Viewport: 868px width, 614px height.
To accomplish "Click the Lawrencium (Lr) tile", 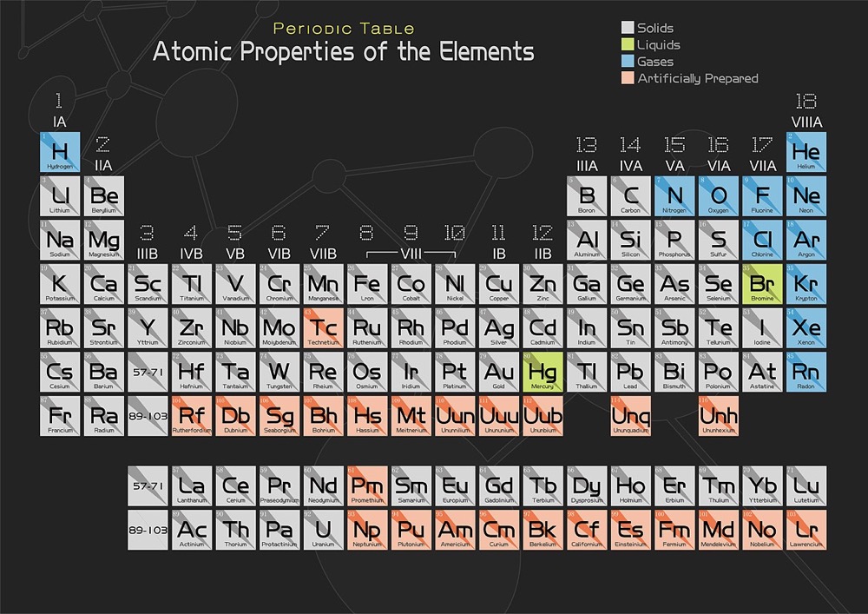I will click(806, 530).
